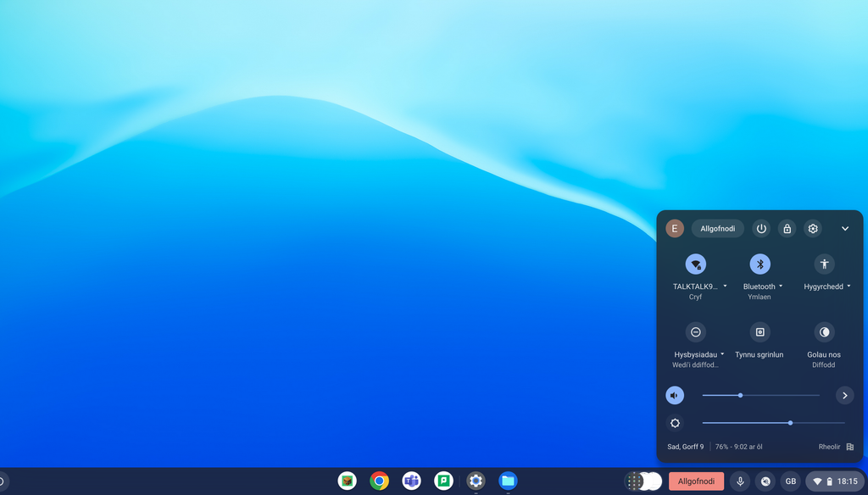
Task: Click the microphone dictation icon on the shelf
Action: 739,481
